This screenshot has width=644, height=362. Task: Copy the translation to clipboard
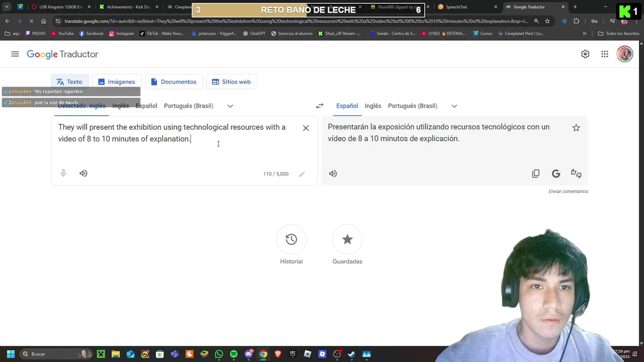point(536,173)
